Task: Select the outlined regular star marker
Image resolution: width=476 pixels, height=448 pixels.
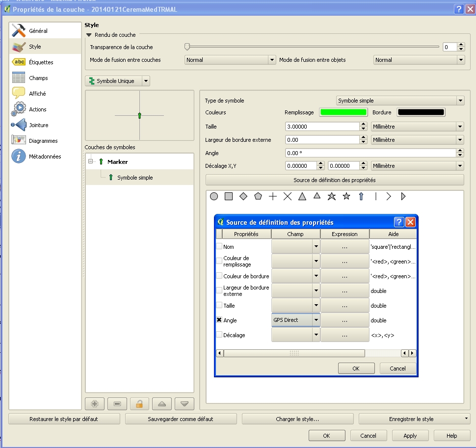Action: [x=332, y=196]
